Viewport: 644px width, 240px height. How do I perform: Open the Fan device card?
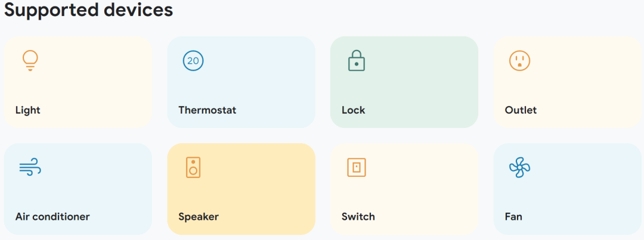[x=567, y=189]
